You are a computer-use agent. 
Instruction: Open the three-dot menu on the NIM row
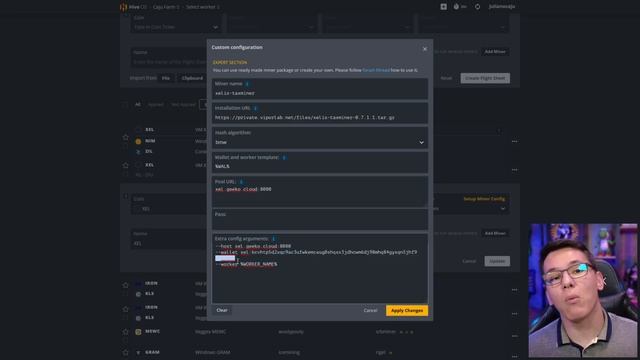coord(514,141)
